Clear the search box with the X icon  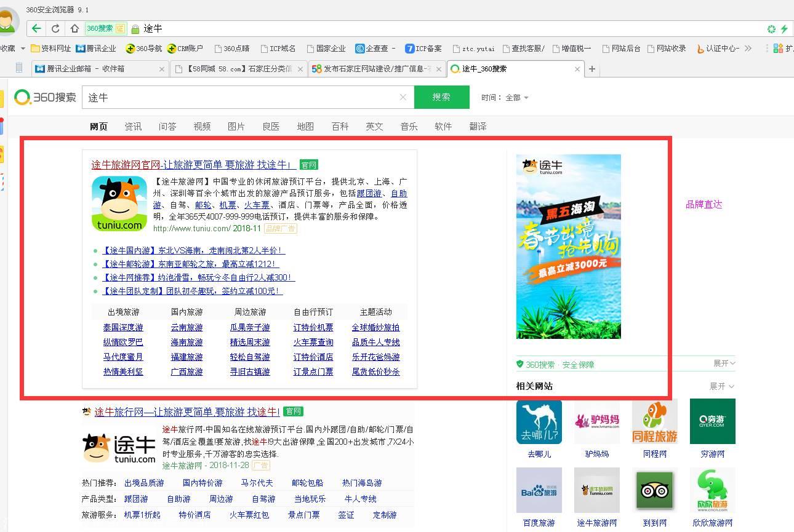[403, 97]
